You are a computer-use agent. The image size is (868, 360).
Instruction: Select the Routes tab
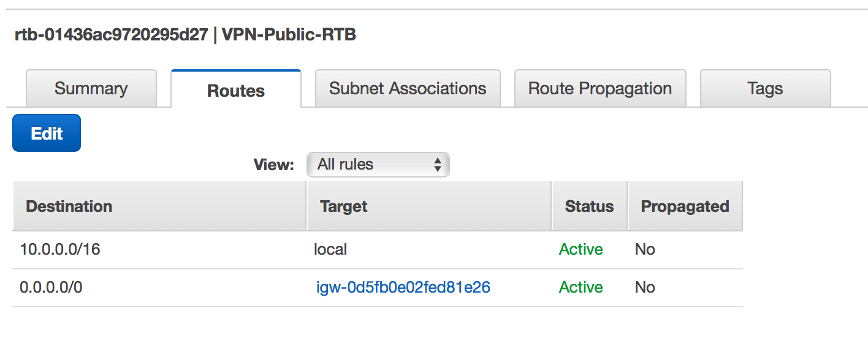pos(236,90)
